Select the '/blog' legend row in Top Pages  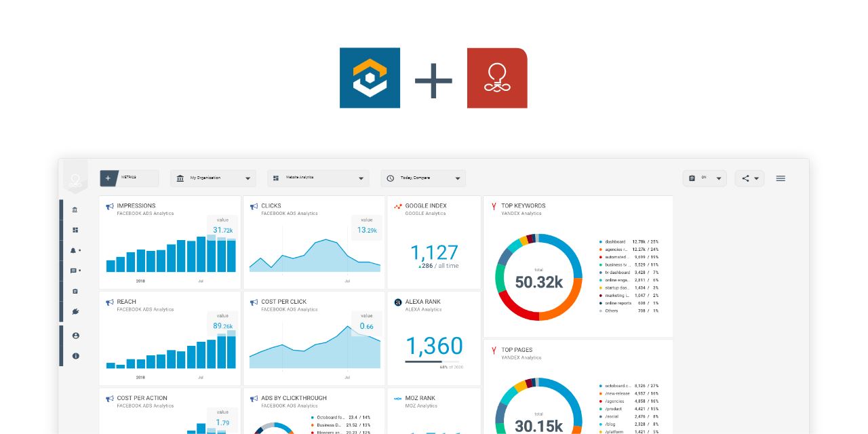point(629,424)
